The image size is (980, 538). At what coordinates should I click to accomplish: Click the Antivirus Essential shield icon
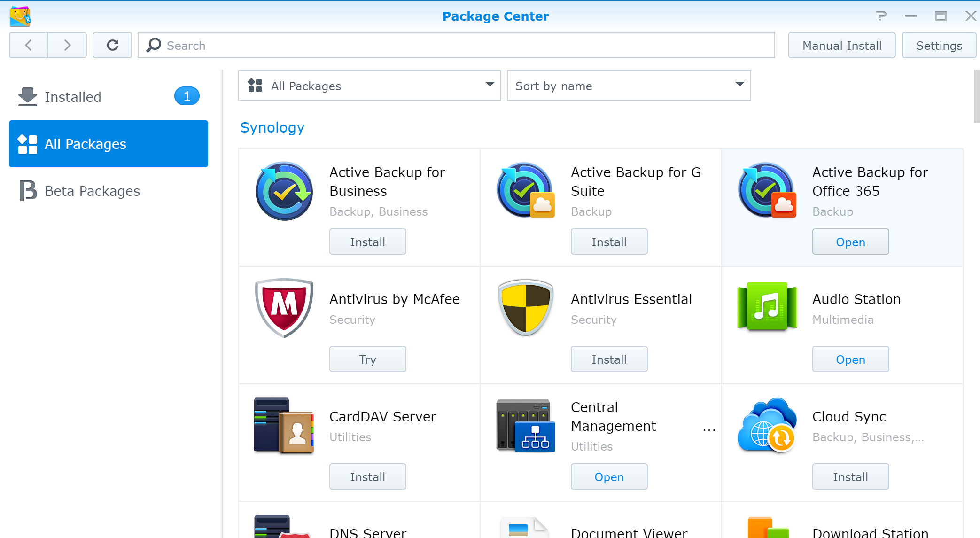pyautogui.click(x=525, y=308)
